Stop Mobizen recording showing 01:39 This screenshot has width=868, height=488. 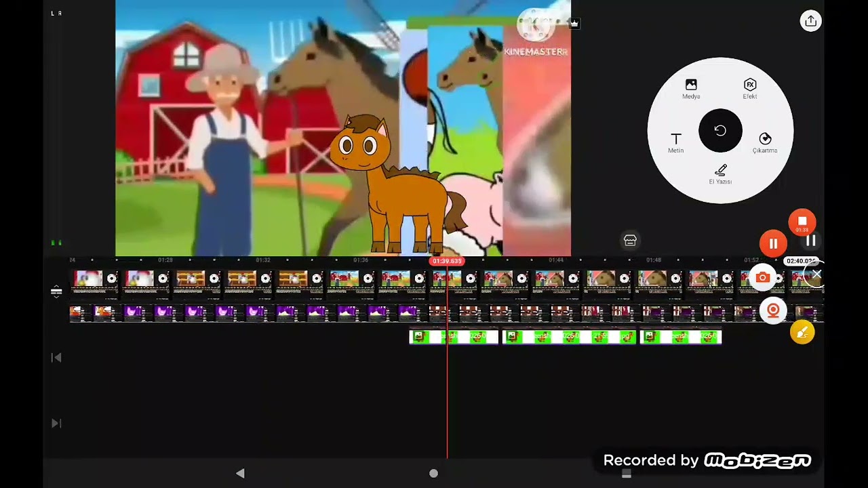(x=802, y=222)
